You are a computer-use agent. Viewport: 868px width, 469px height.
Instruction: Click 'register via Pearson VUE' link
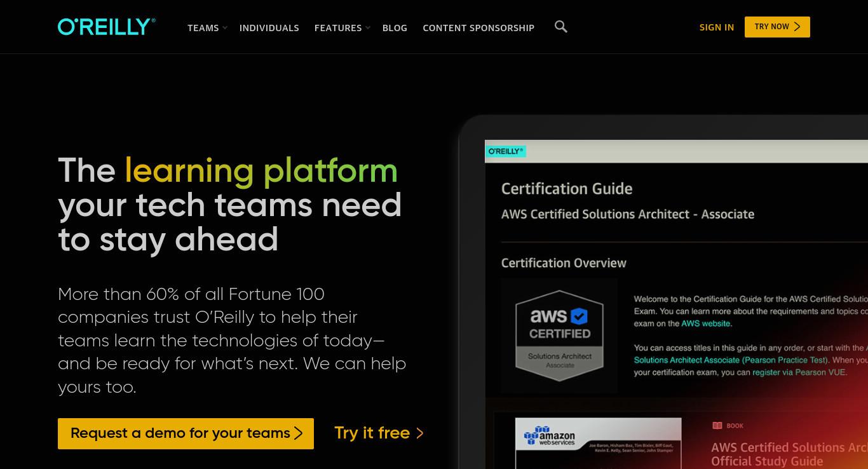point(799,372)
